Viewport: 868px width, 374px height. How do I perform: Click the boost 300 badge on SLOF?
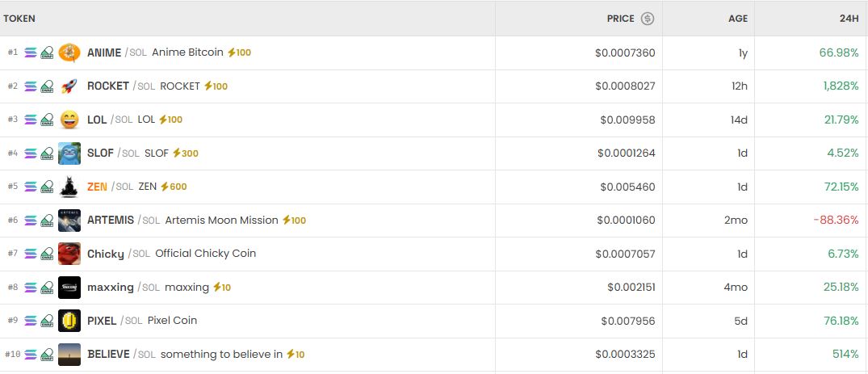tap(185, 153)
